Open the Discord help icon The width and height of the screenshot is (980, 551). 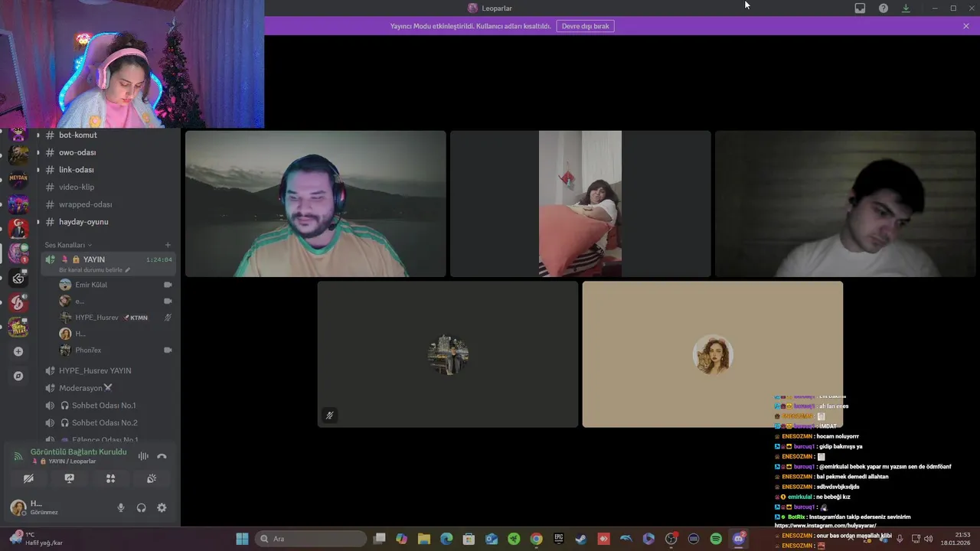[x=884, y=8]
